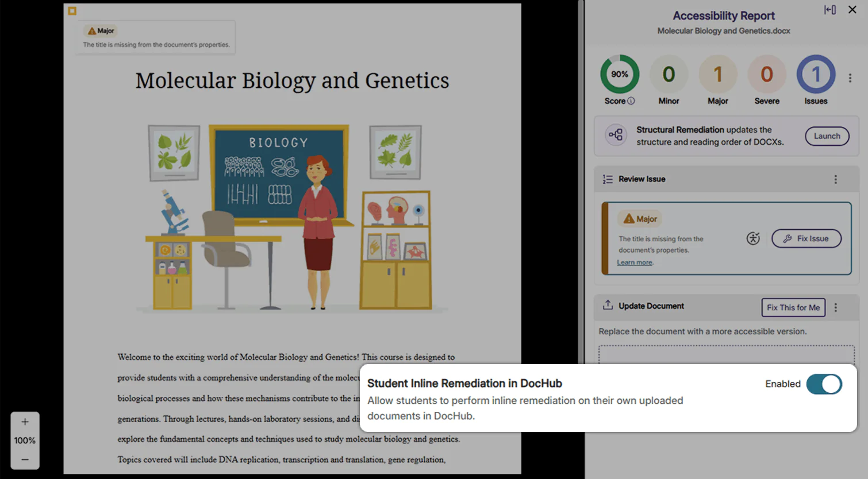Zoom out using the minus icon

pyautogui.click(x=25, y=459)
